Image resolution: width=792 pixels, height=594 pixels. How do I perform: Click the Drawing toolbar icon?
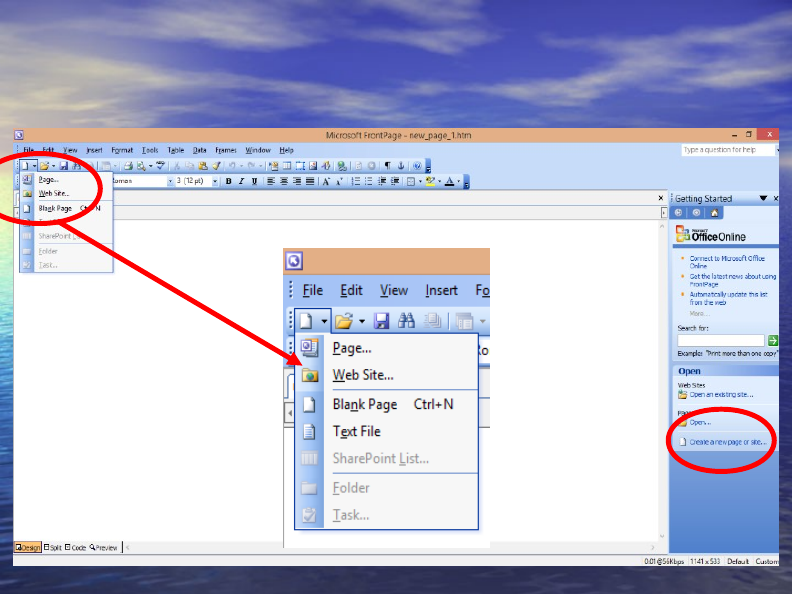[326, 166]
